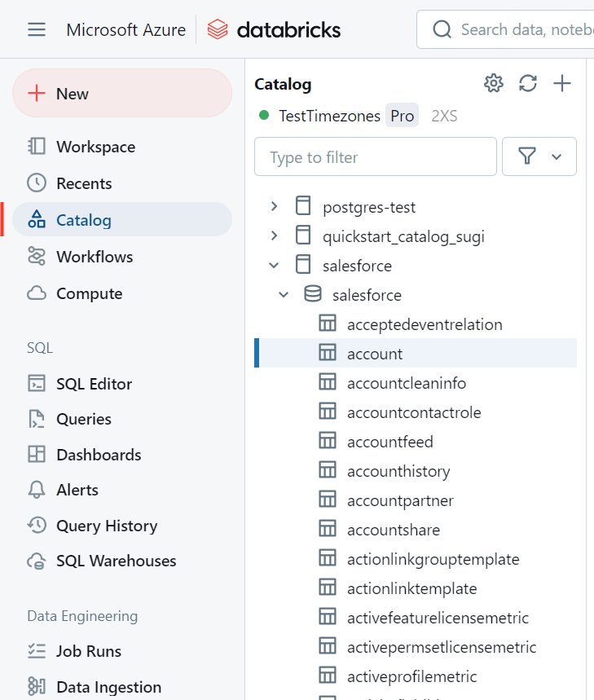The width and height of the screenshot is (594, 700).
Task: Add new catalog item with plus icon
Action: tap(562, 83)
